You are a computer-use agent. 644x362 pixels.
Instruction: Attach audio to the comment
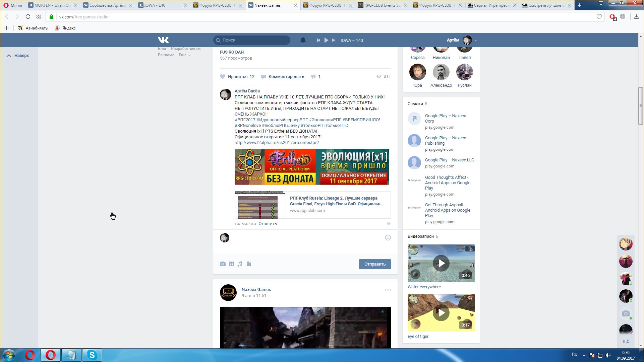[240, 264]
